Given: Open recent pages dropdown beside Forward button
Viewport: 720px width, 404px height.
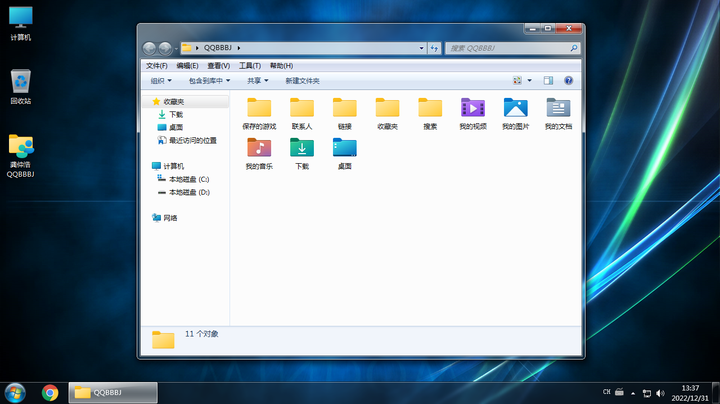Looking at the screenshot, I should 176,49.
